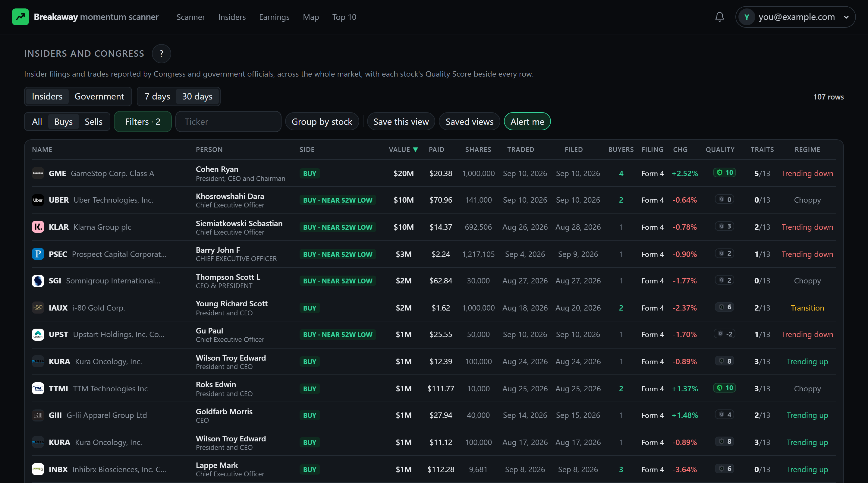
Task: Click the TTM Technologies logo
Action: 38,388
